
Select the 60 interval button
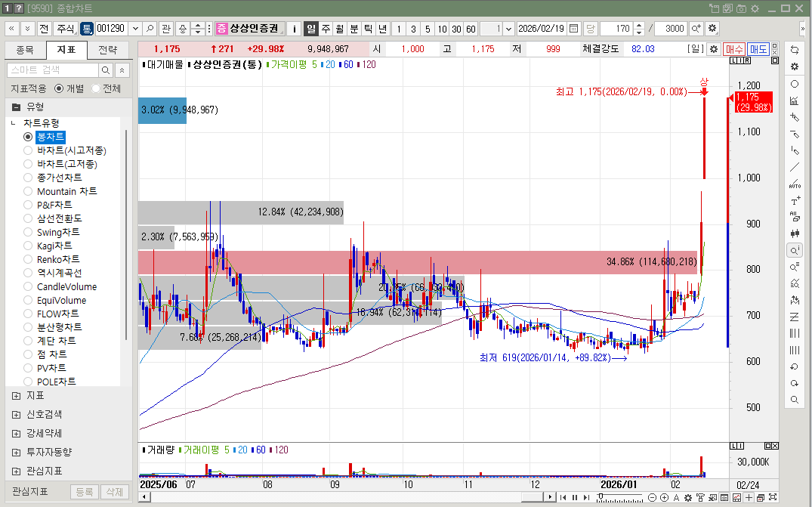[471, 29]
